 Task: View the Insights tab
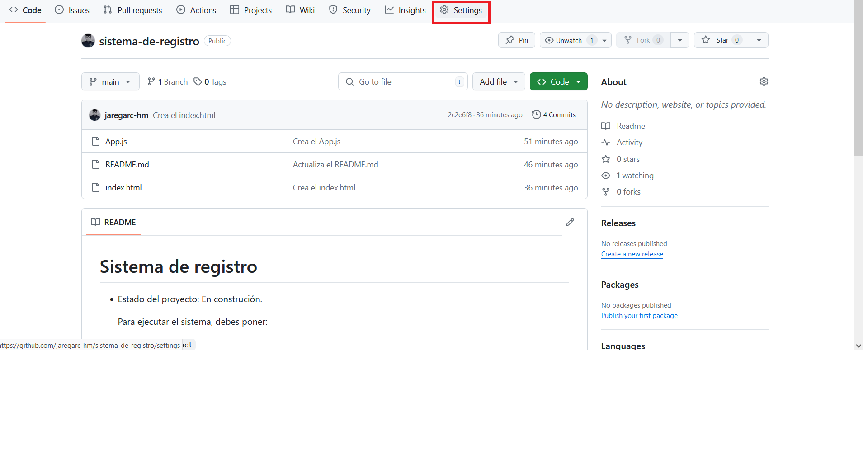point(405,10)
